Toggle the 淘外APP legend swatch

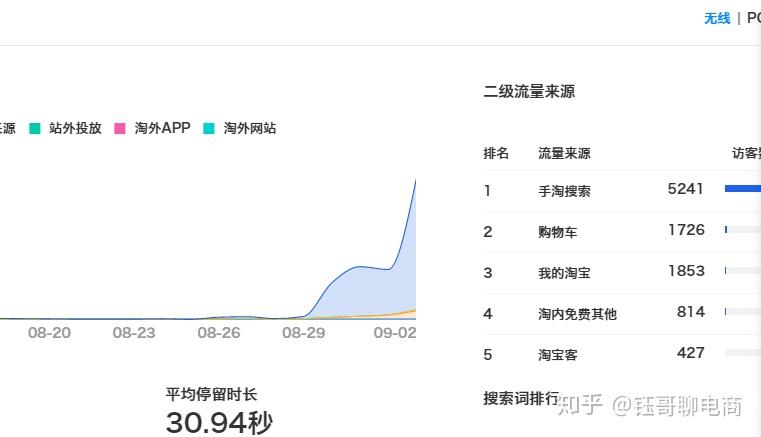pyautogui.click(x=119, y=128)
